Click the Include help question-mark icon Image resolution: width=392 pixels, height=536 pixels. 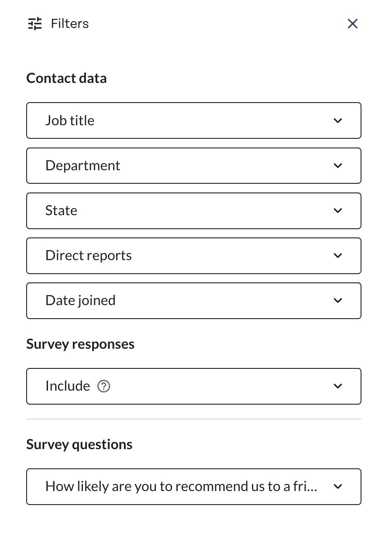(103, 386)
